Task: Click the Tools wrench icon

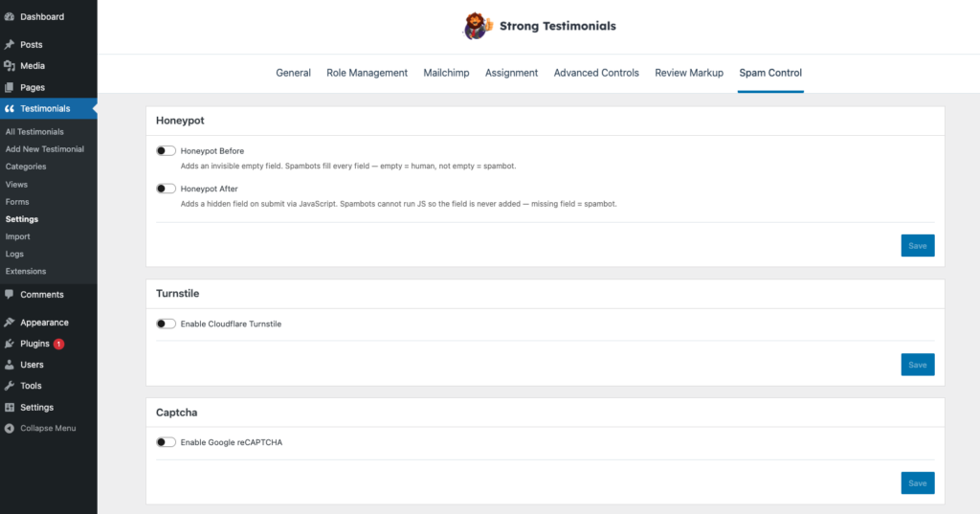Action: (x=10, y=386)
